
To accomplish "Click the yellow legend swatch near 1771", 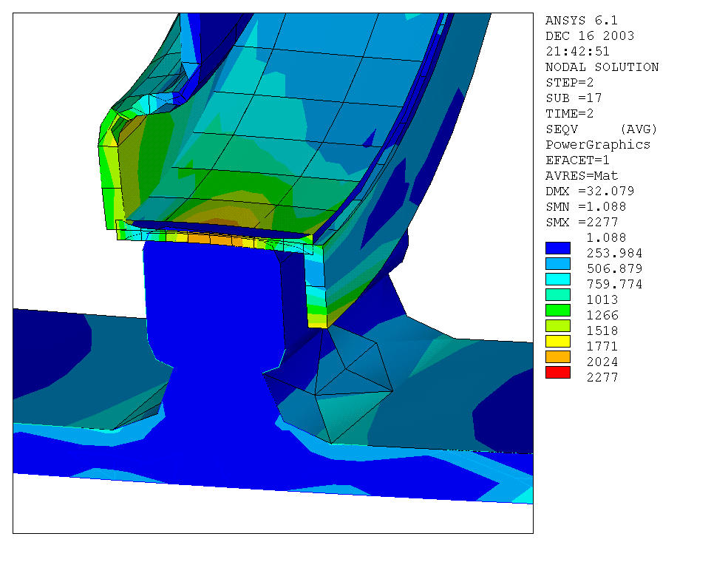I will pos(557,341).
